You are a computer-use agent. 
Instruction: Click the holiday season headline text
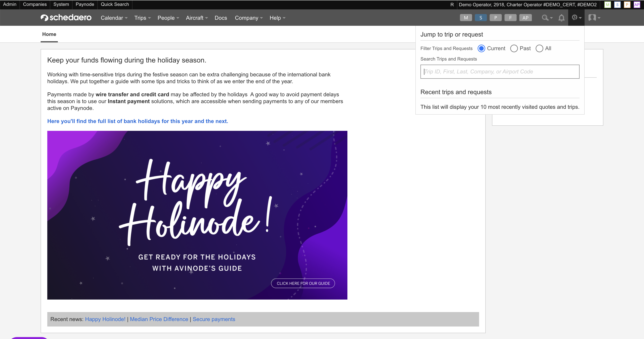point(126,60)
